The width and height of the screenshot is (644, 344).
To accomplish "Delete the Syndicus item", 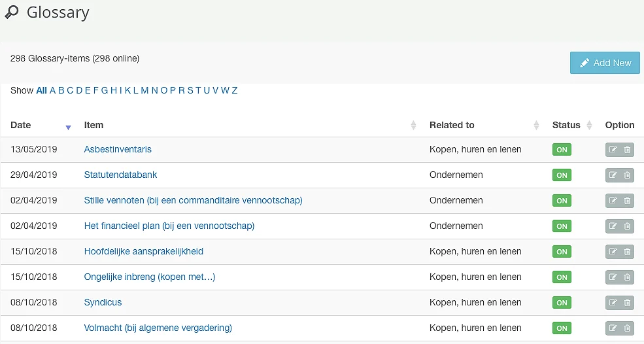I will tap(627, 303).
